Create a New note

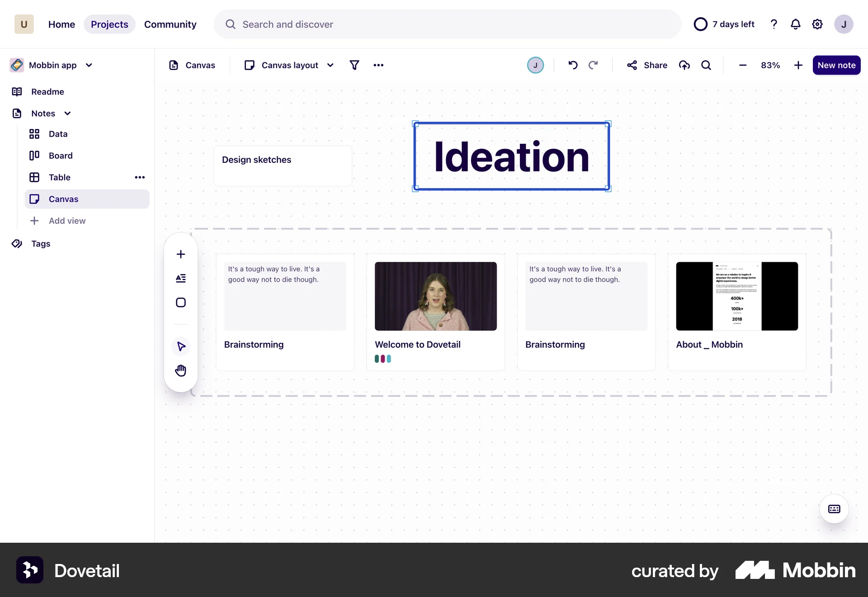point(836,65)
